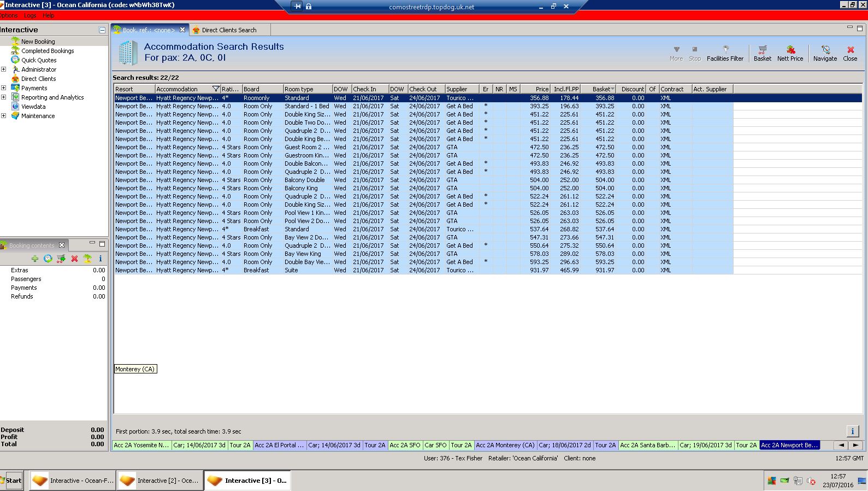The image size is (868, 491).
Task: Open Quick Quotes in the navigation tree
Action: (x=39, y=60)
